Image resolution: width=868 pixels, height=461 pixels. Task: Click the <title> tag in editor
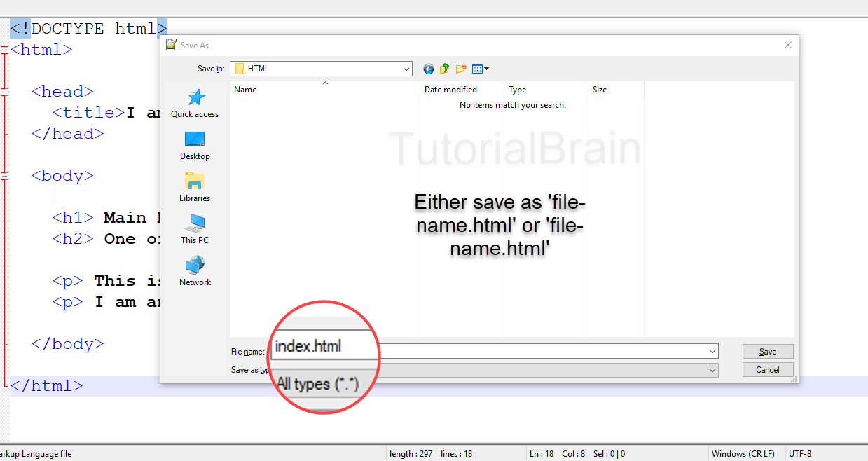point(88,113)
